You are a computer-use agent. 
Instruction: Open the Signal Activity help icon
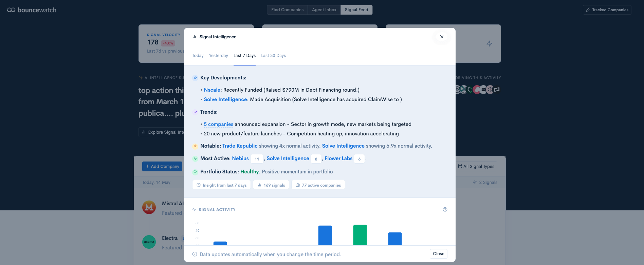[445, 209]
